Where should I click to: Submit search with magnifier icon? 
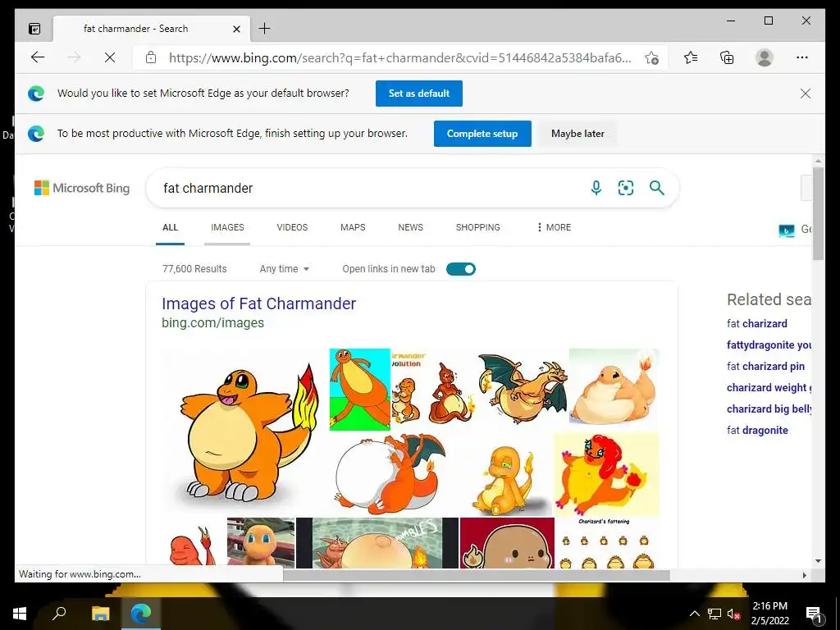(x=657, y=188)
